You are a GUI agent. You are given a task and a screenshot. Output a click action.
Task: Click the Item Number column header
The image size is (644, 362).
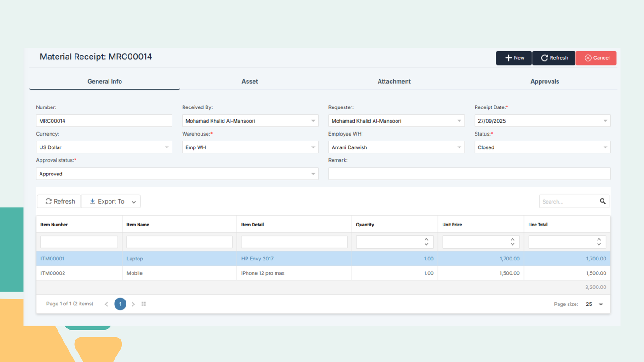(54, 225)
